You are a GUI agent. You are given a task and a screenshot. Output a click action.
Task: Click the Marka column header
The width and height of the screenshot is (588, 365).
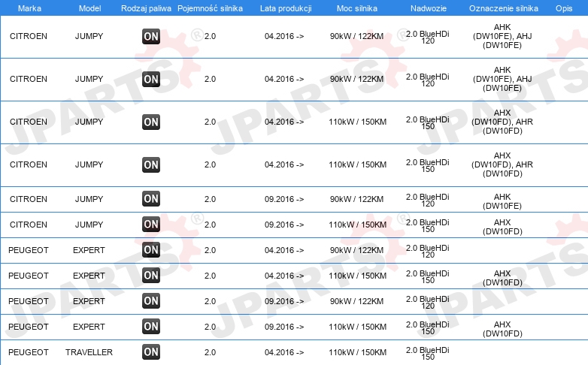tap(29, 8)
